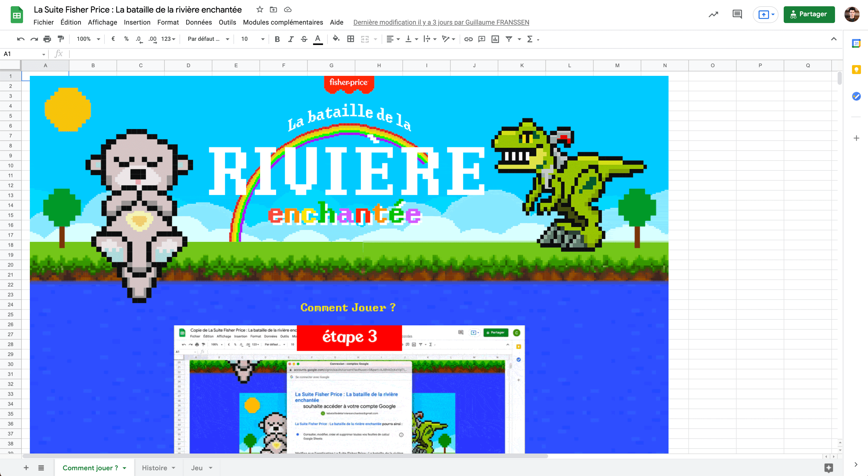Format selection as percent
The height and width of the screenshot is (476, 868).
coord(126,39)
